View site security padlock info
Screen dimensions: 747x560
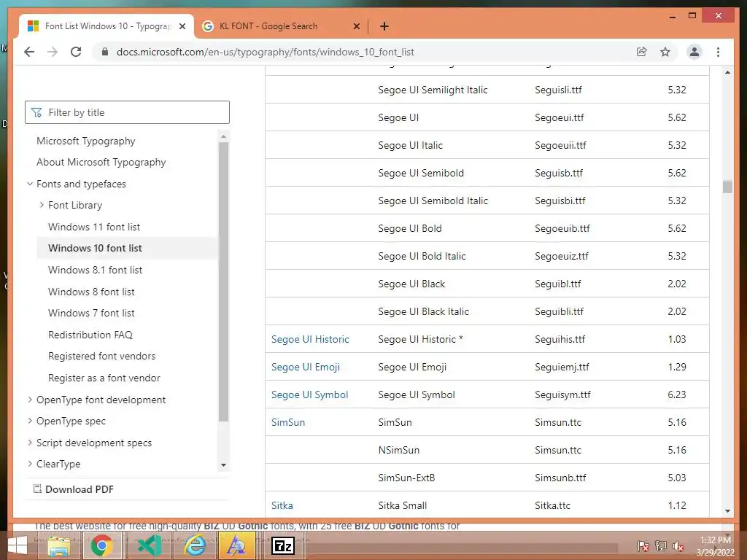105,52
